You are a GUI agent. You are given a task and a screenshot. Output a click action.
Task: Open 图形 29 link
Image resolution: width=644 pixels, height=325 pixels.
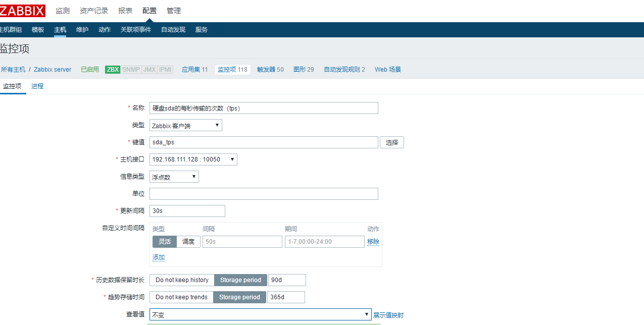(x=304, y=70)
